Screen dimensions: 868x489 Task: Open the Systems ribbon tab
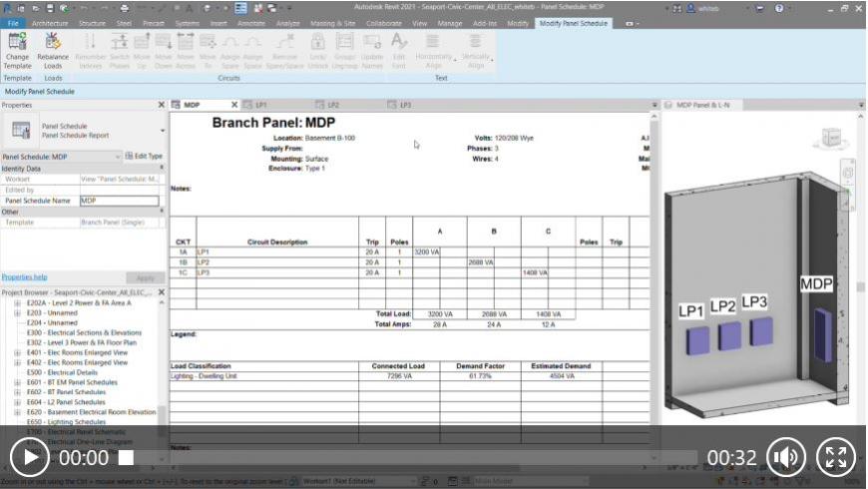(188, 23)
